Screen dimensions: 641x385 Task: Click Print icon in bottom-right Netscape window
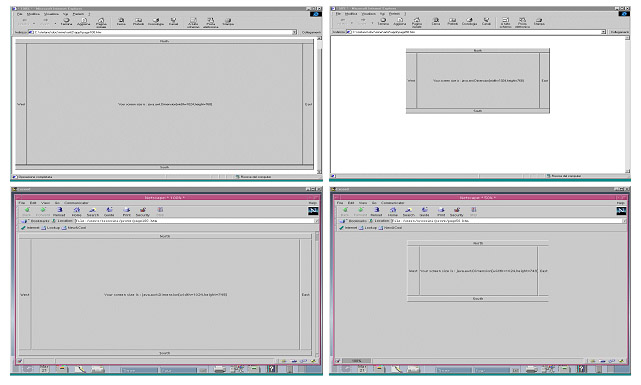441,211
